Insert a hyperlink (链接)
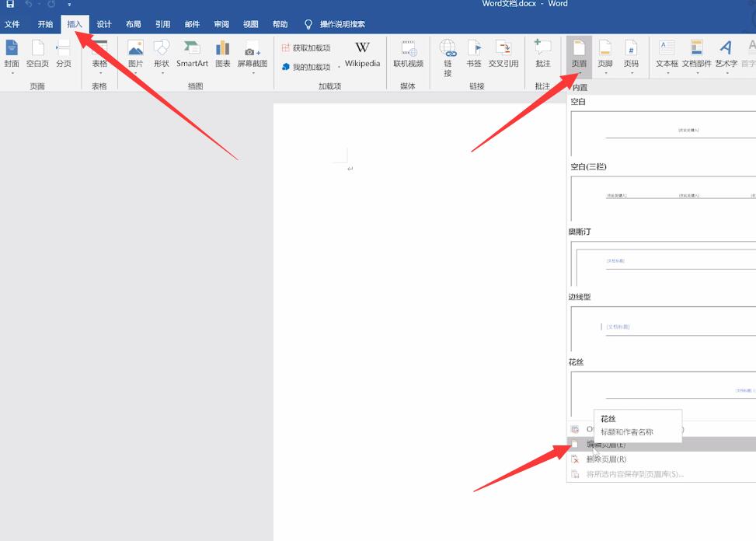The height and width of the screenshot is (541, 756). point(448,58)
